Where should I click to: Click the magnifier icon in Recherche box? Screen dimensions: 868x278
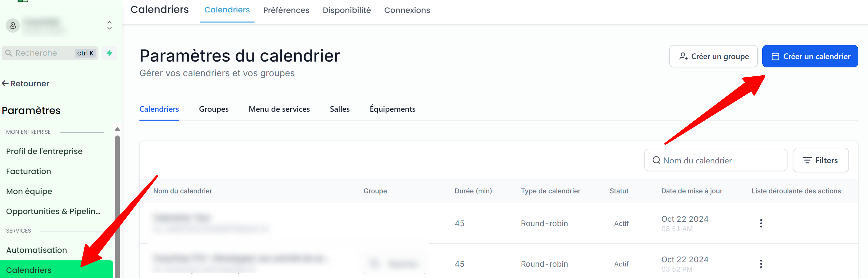pos(9,53)
